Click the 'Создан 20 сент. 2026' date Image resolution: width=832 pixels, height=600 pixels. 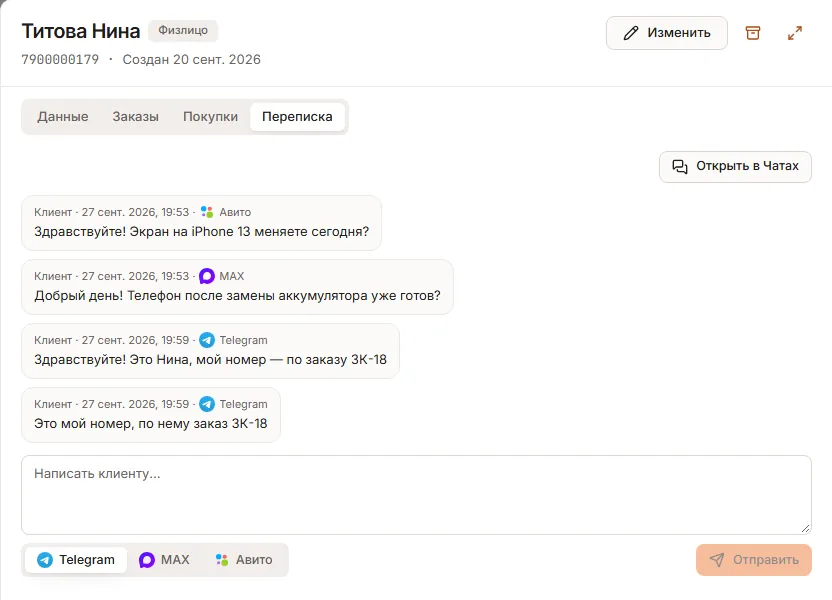(192, 59)
